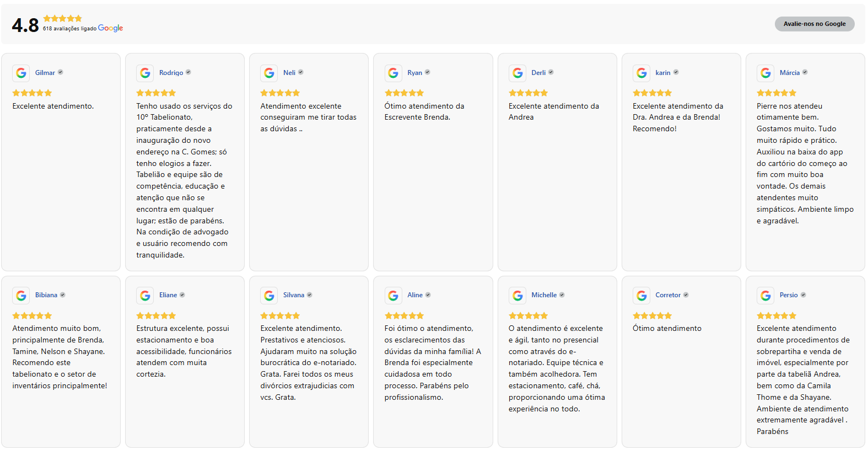Click Eliane's reviewer name
Viewport: 868px width, 450px height.
168,295
